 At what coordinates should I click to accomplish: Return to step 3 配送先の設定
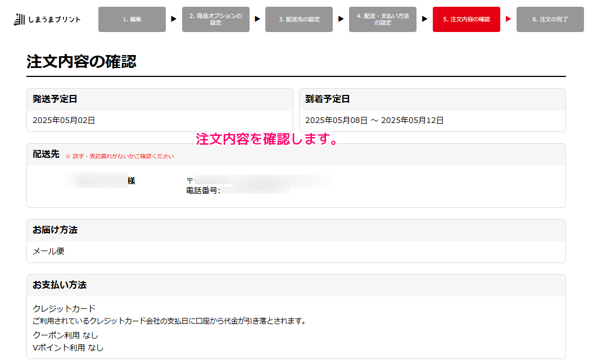299,20
